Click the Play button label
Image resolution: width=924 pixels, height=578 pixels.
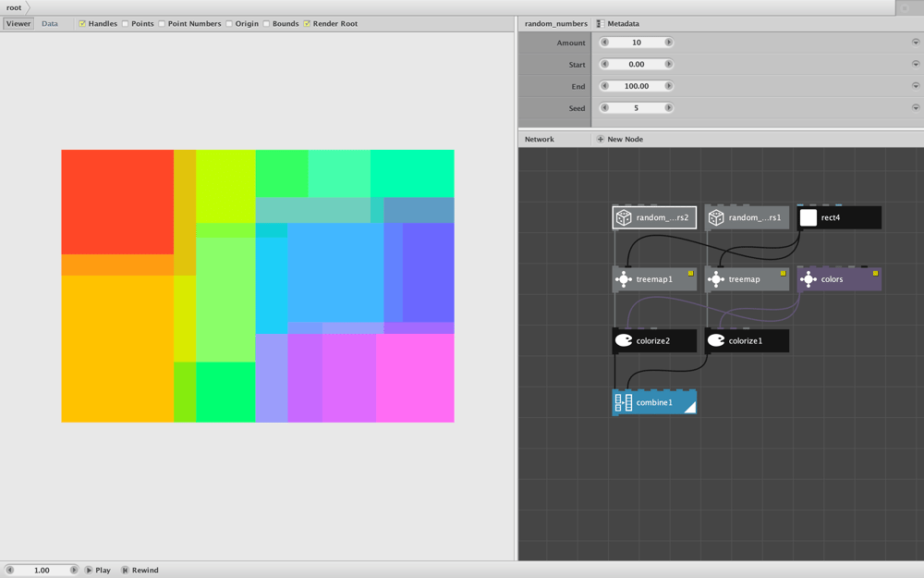[x=103, y=570]
